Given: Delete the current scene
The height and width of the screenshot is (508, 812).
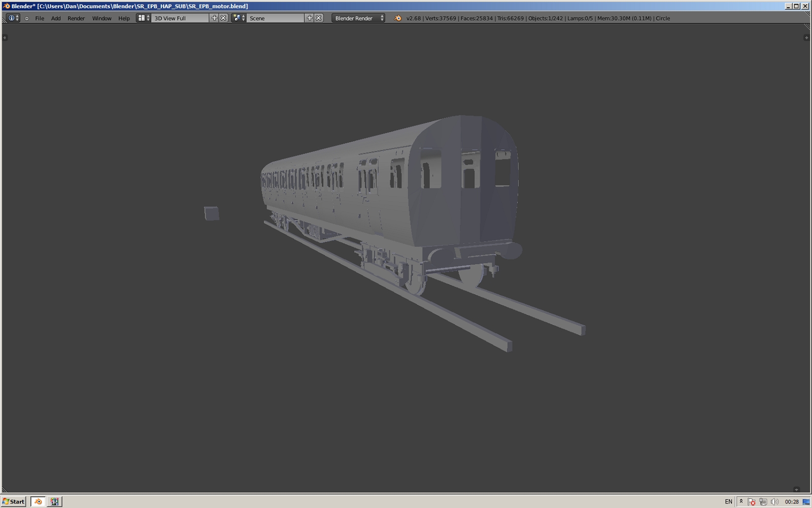Looking at the screenshot, I should [319, 18].
